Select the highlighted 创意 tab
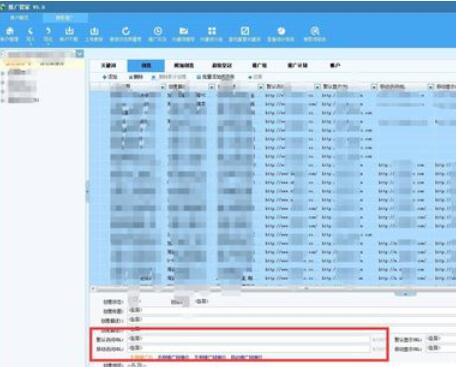456x367 pixels. 146,65
